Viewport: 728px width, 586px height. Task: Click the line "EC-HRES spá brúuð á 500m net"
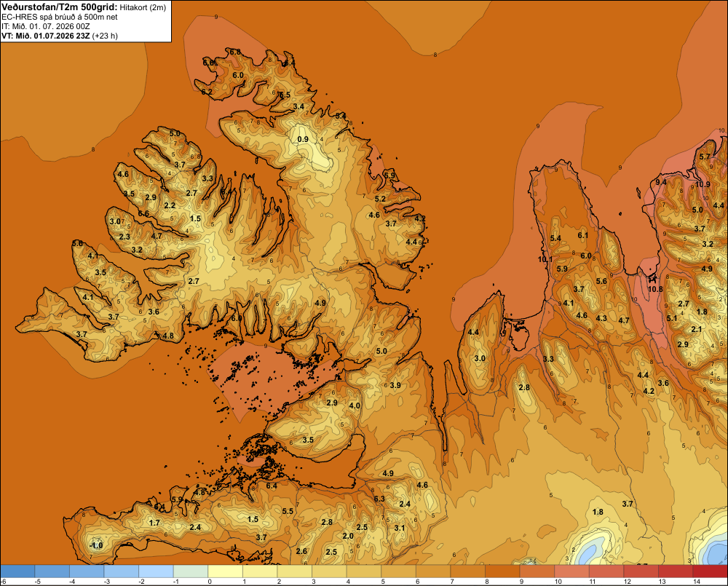[60, 17]
